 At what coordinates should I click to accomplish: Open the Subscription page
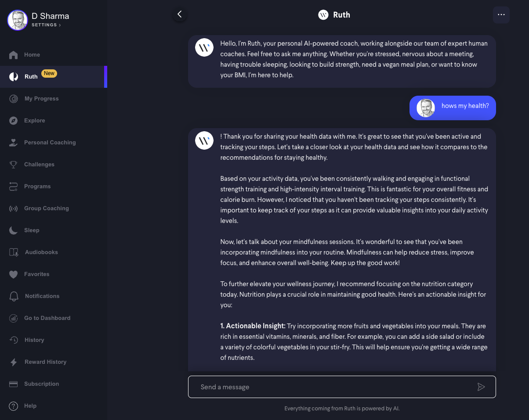(42, 384)
